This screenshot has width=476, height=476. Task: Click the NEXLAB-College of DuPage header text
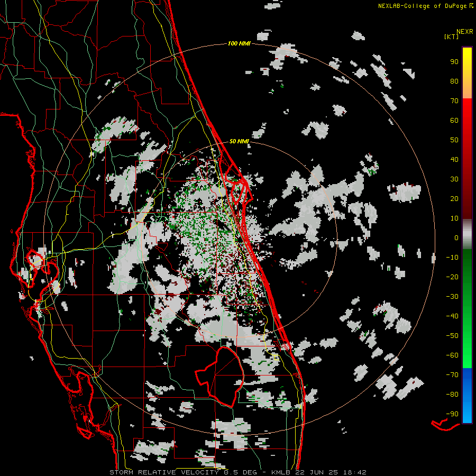point(422,6)
